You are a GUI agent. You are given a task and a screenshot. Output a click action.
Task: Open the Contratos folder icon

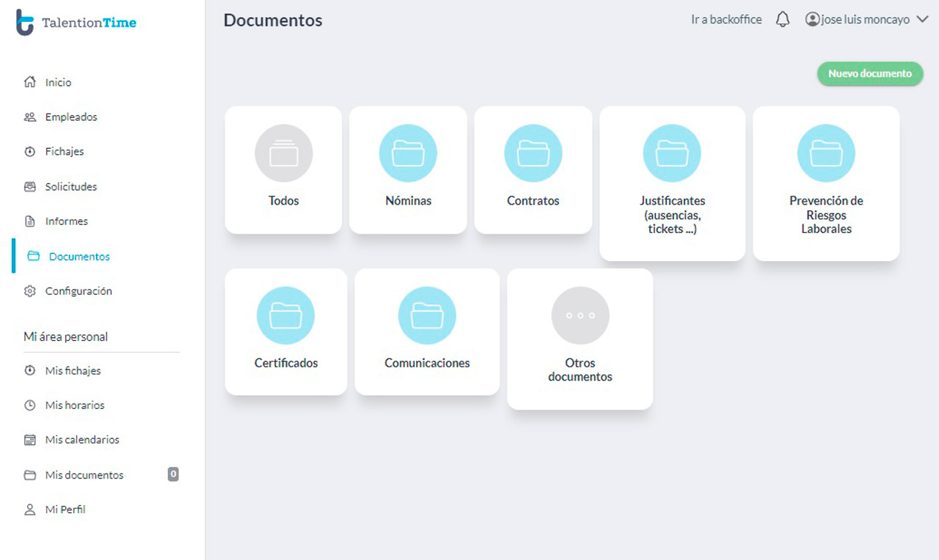[x=533, y=153]
